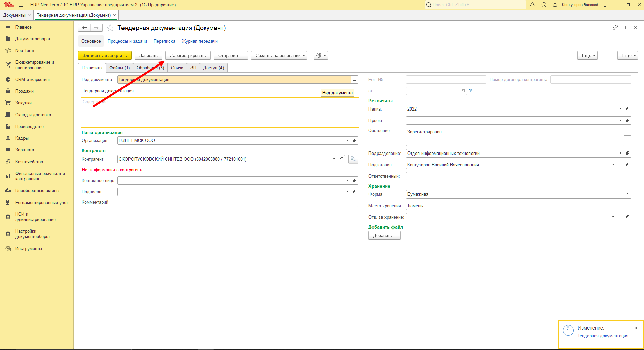Open ЭП tab
Screen dimensions: 644x350
coord(193,68)
